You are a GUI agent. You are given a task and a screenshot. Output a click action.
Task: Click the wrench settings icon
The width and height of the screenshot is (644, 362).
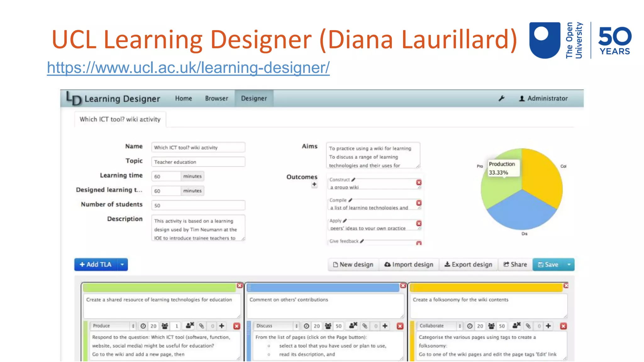click(502, 98)
